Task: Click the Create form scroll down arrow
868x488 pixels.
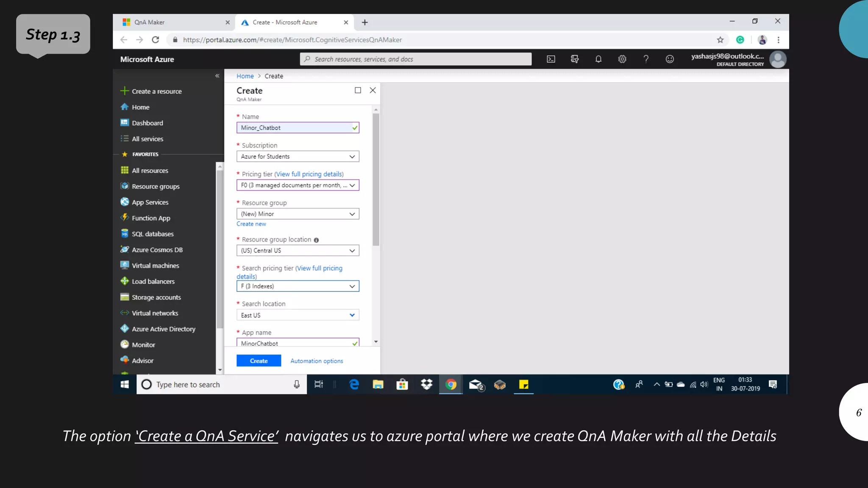Action: pyautogui.click(x=376, y=342)
